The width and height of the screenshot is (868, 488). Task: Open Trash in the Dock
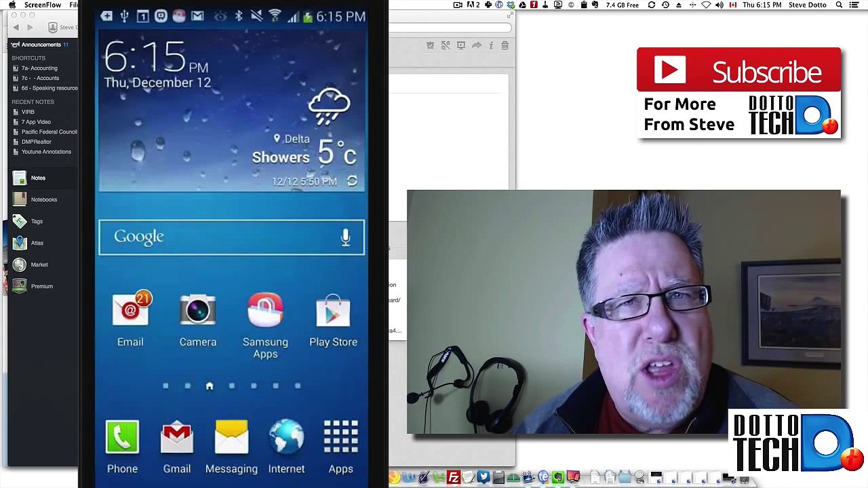[x=745, y=479]
